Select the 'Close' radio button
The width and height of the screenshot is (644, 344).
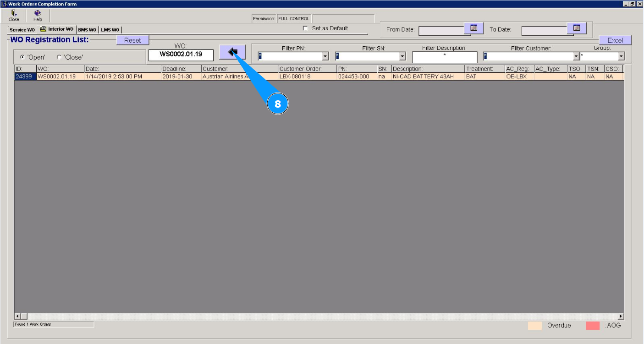[x=59, y=57]
